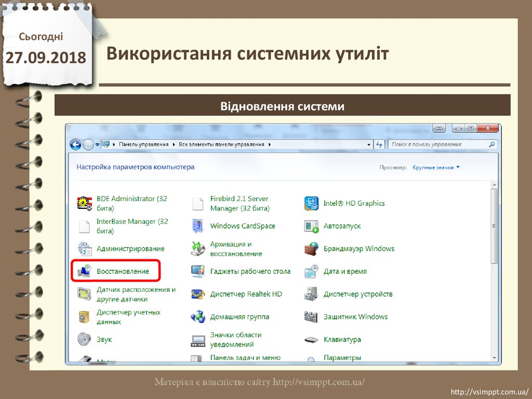Click the Windows CardSpace icon
The image size is (532, 399).
pos(198,226)
